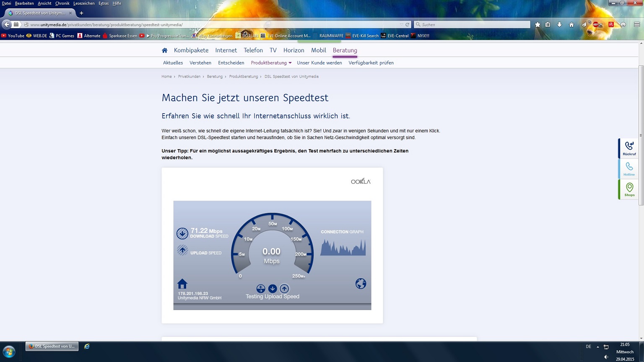Open the Sparkasse Essen bookmark
The image size is (644, 362).
coord(120,36)
